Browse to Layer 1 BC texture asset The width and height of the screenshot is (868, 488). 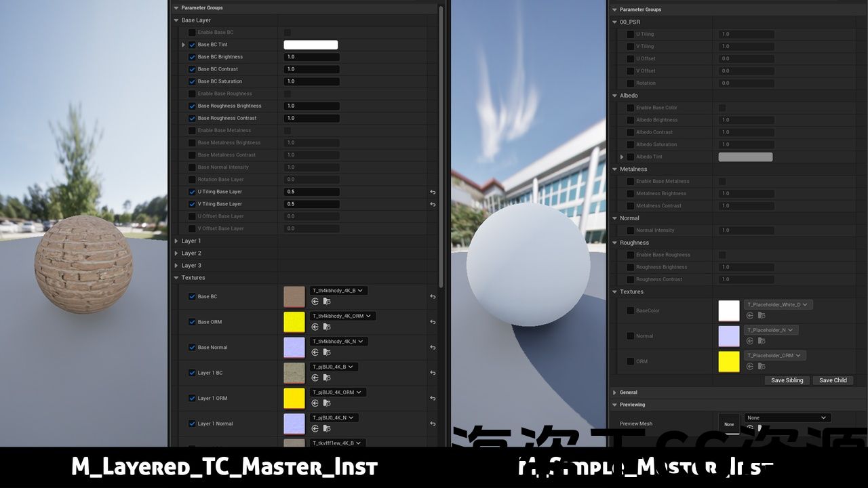pos(327,378)
